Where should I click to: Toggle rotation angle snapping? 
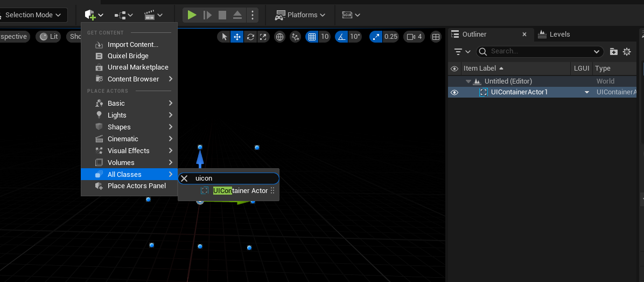341,37
